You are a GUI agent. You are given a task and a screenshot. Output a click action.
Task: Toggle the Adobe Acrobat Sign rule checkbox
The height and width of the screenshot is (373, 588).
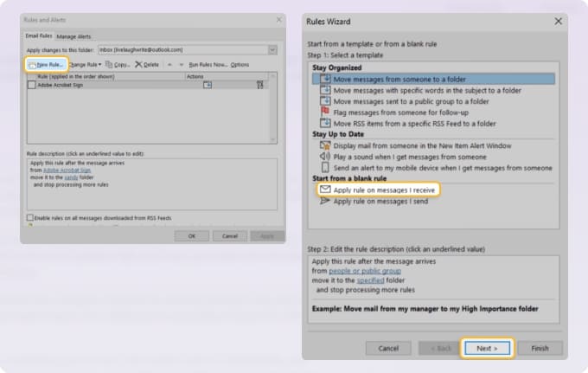click(31, 85)
